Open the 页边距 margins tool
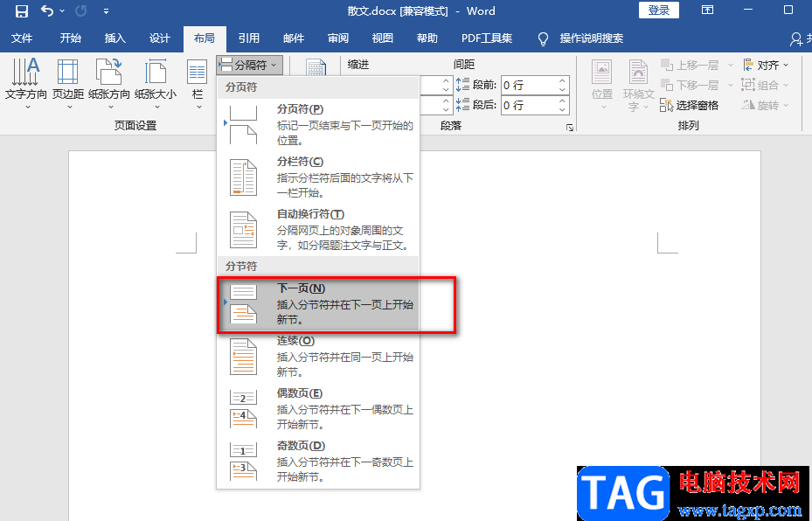 point(68,84)
